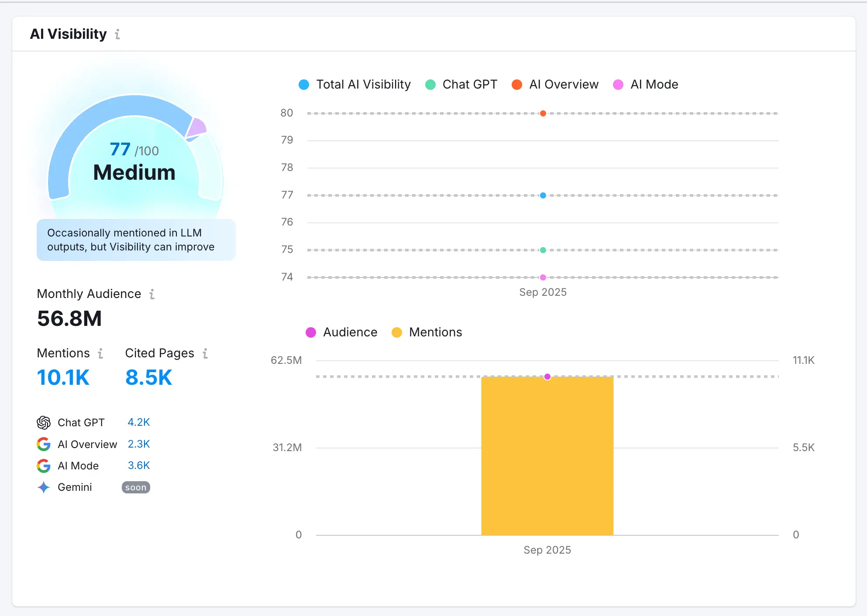
Task: Click the 3.6K AI Mode mentions link
Action: (x=138, y=465)
